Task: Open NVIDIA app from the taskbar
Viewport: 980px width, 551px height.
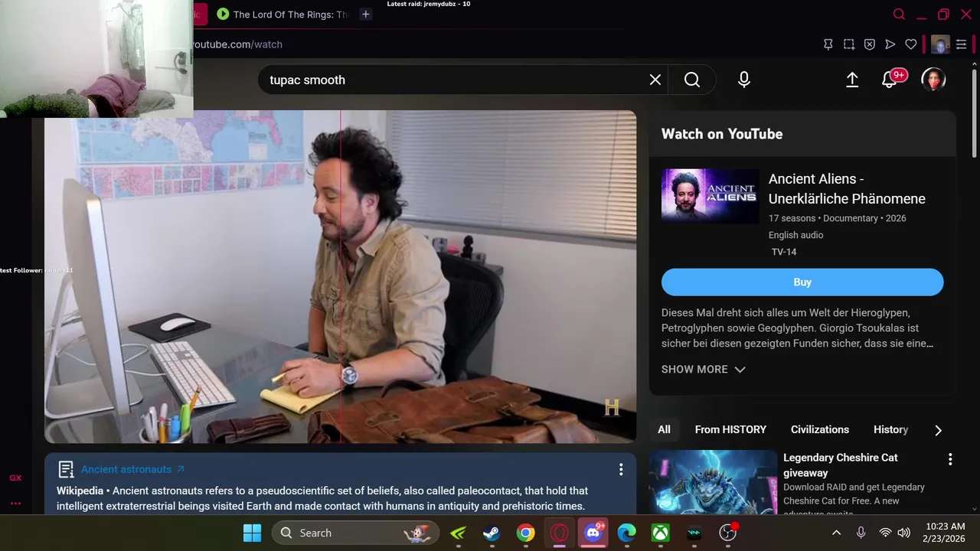Action: (458, 533)
